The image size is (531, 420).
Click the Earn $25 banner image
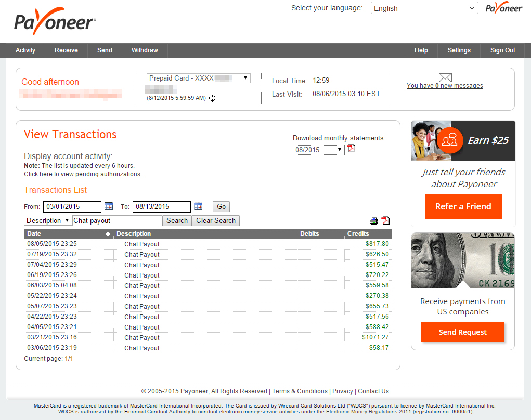point(463,140)
